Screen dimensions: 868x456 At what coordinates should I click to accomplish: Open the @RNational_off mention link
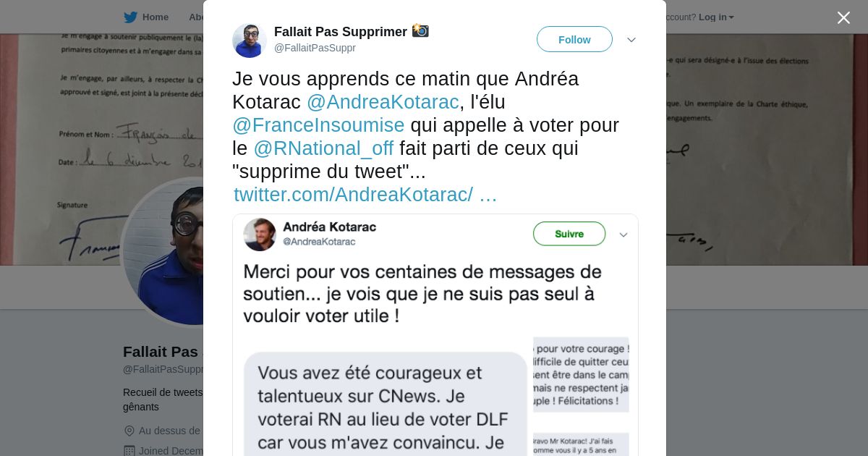(323, 148)
